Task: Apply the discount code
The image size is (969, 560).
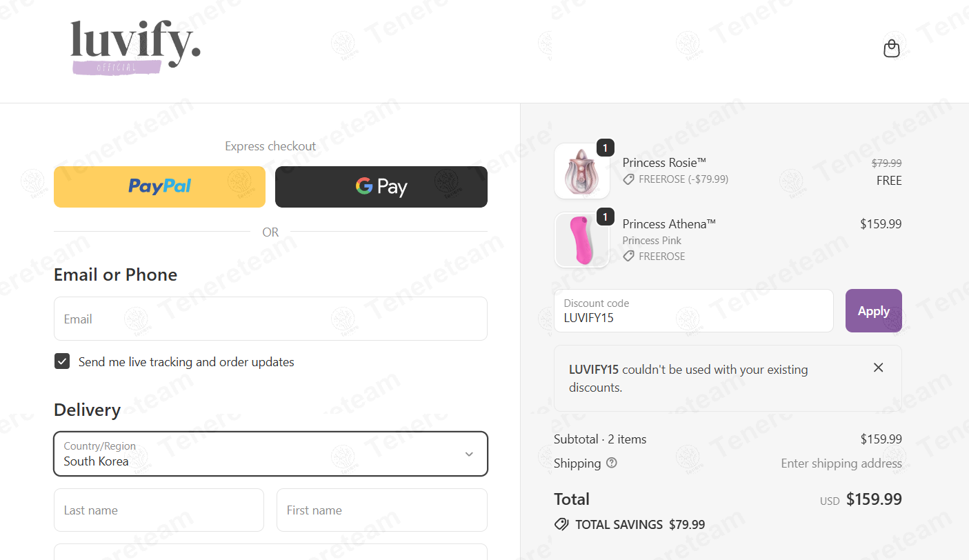Action: click(x=873, y=311)
